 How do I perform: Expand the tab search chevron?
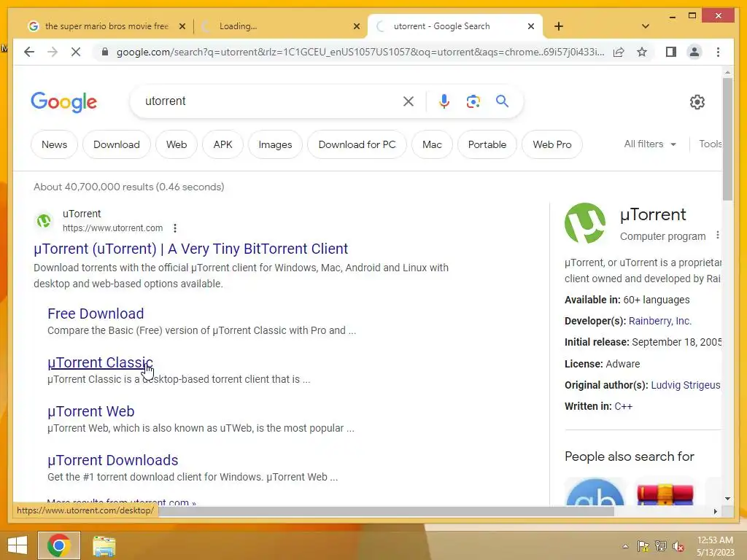tap(645, 26)
